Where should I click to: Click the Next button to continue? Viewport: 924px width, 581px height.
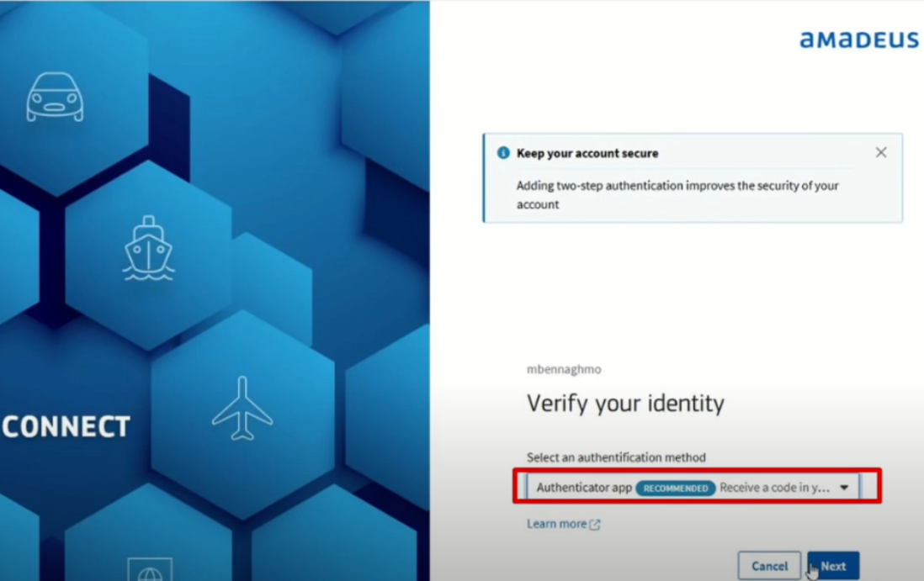coord(833,566)
